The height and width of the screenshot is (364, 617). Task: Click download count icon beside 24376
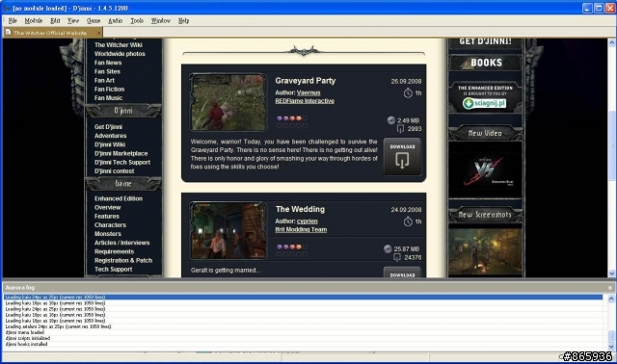pyautogui.click(x=397, y=257)
